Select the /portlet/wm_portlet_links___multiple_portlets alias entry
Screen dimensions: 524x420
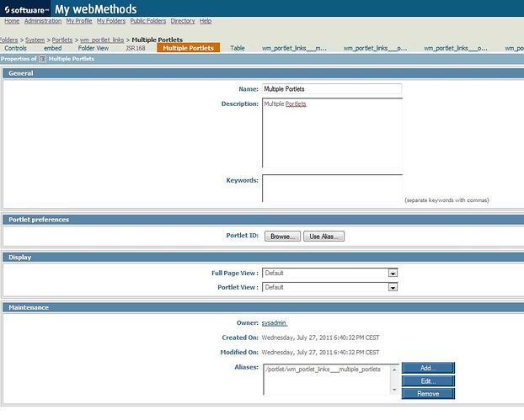323,369
